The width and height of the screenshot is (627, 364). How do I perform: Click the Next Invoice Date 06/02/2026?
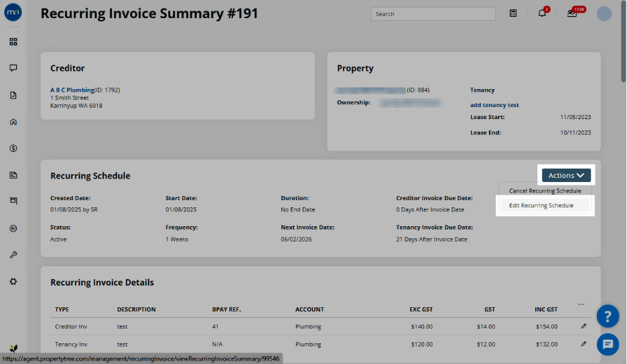pyautogui.click(x=296, y=240)
